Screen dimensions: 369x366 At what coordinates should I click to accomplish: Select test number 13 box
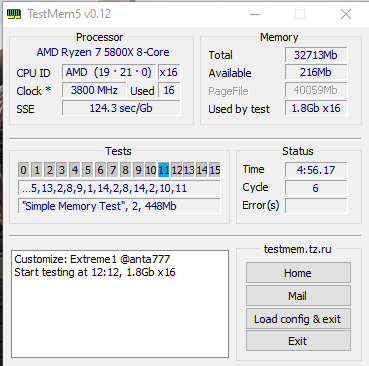point(189,170)
